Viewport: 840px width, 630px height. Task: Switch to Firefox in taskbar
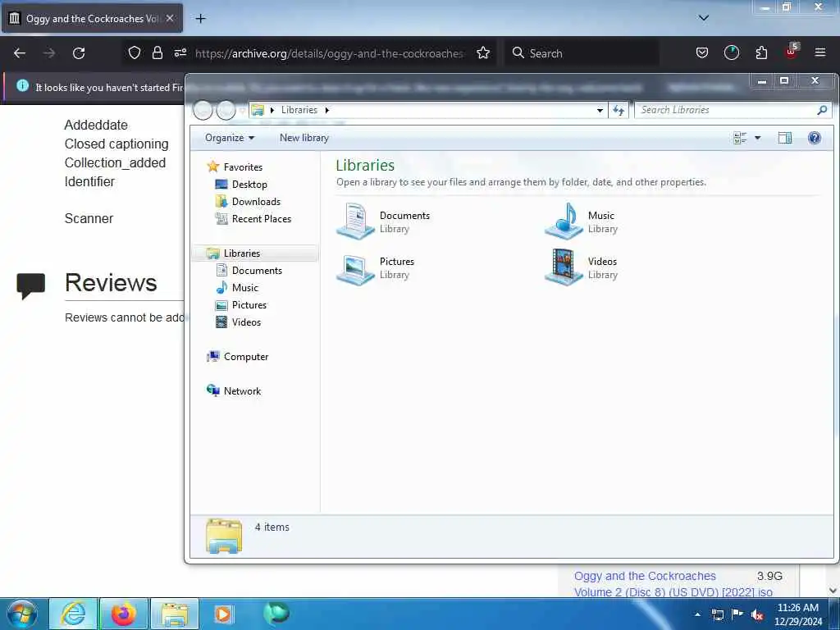124,614
